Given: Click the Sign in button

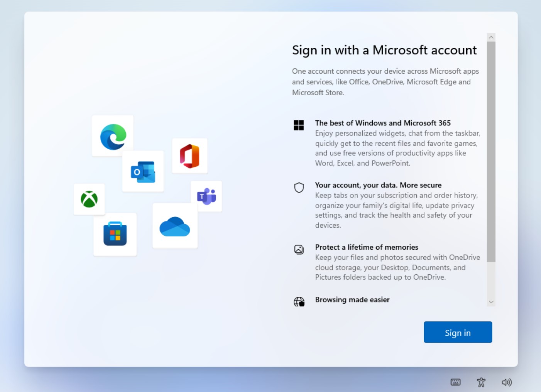Looking at the screenshot, I should click(x=458, y=332).
